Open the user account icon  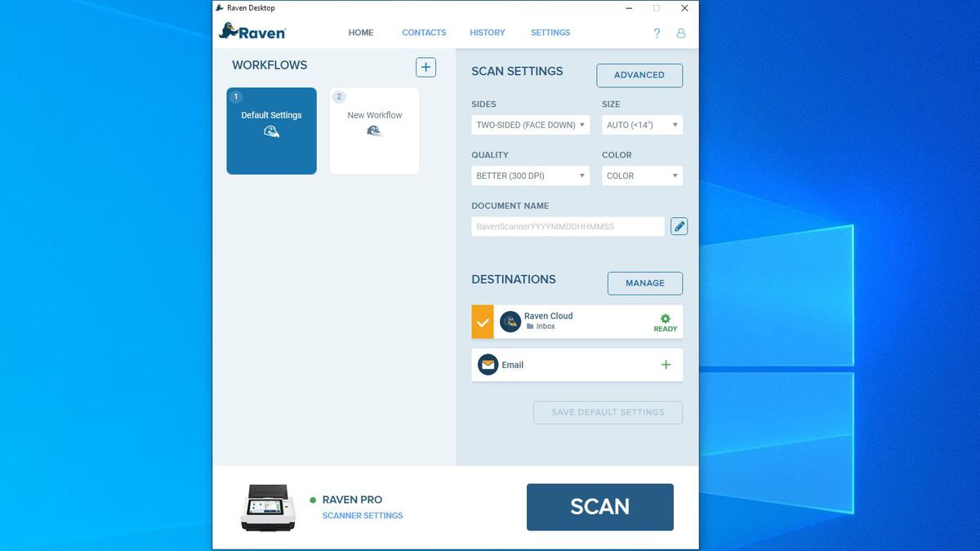pos(681,33)
